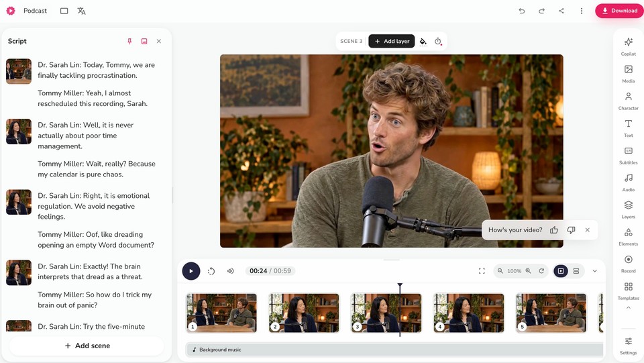Close the Script panel
The height and width of the screenshot is (363, 644).
pos(158,41)
